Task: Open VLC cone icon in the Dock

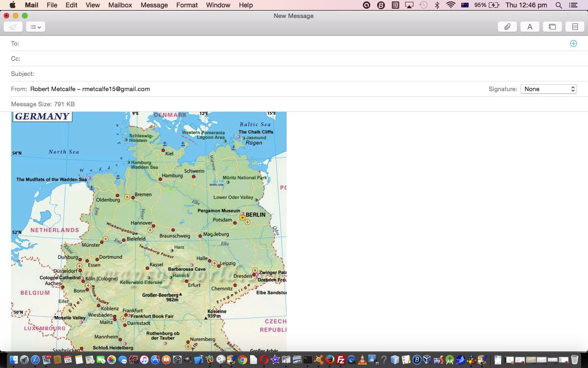Action: click(362, 360)
